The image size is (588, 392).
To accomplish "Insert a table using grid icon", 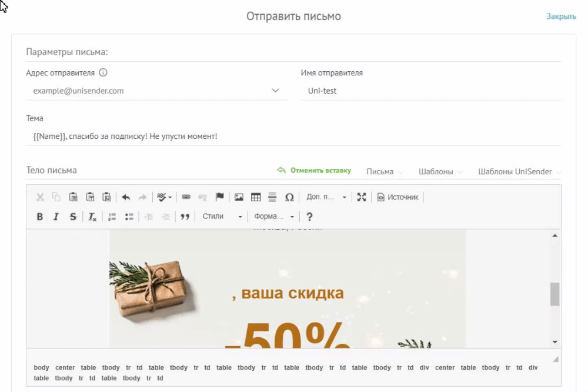I will [x=256, y=197].
